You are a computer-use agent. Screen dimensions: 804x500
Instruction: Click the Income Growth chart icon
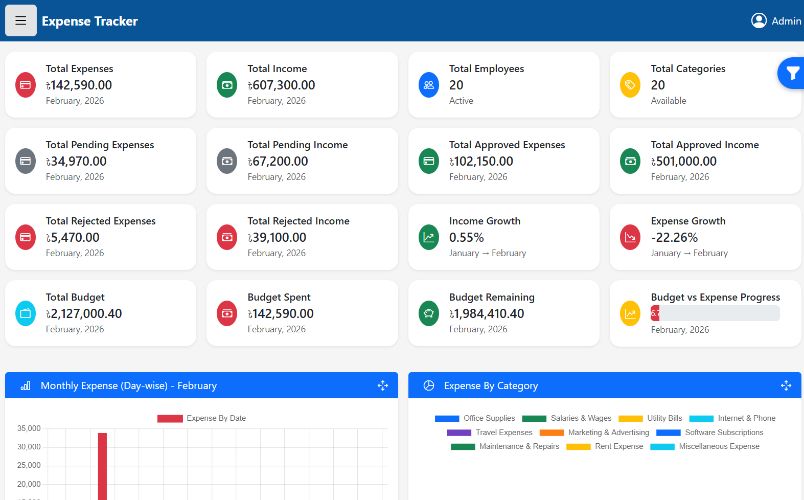[x=429, y=237]
